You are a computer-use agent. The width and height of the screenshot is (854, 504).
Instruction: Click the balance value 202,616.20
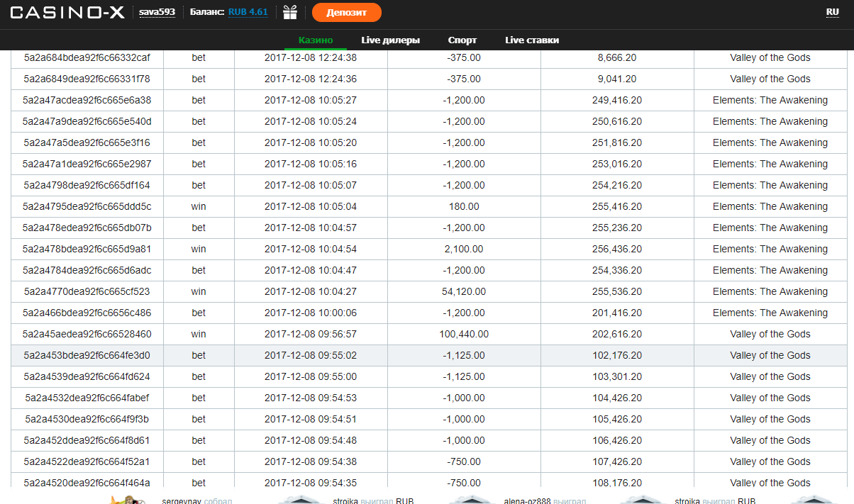point(617,334)
